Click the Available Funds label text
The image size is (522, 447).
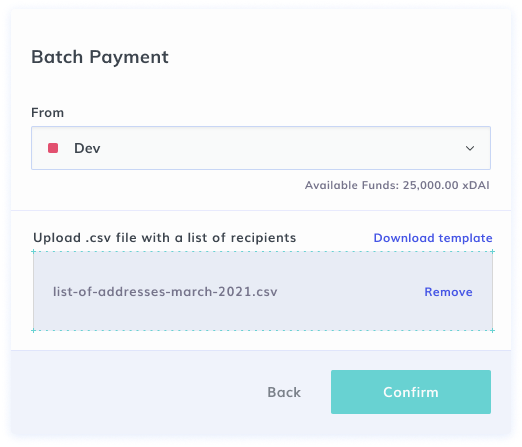[352, 185]
